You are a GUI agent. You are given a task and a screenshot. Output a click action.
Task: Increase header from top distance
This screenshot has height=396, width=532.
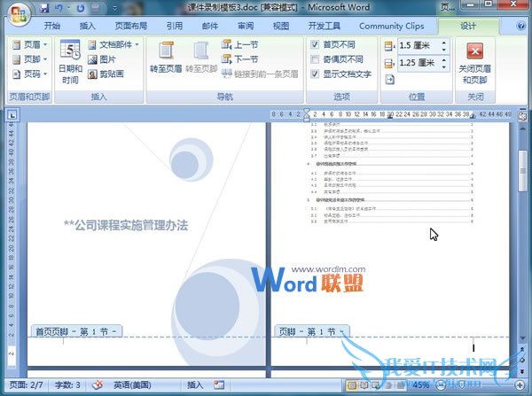click(444, 42)
